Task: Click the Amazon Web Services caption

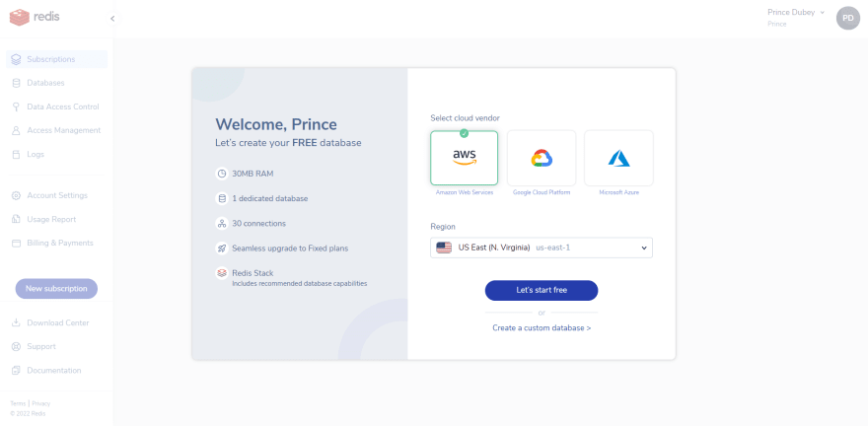Action: (465, 192)
